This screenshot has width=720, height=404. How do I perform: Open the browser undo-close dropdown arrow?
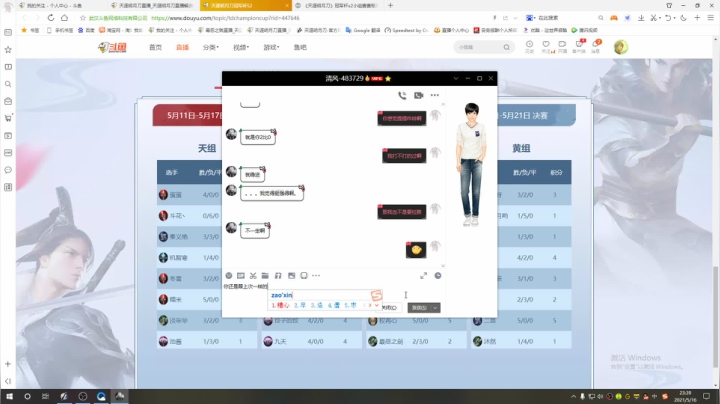(675, 18)
